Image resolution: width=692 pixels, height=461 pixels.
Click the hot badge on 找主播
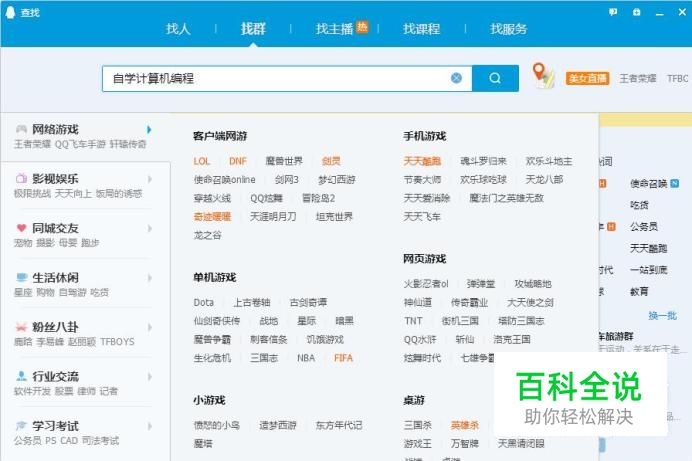[362, 26]
